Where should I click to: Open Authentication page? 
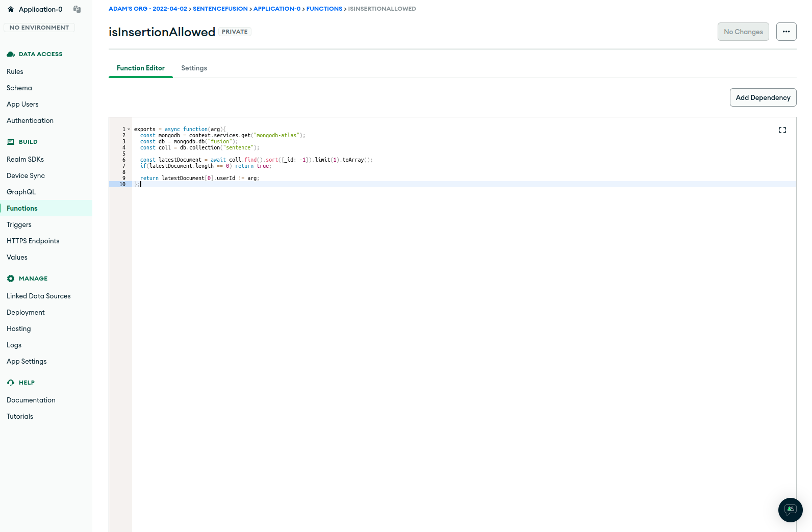pos(30,120)
